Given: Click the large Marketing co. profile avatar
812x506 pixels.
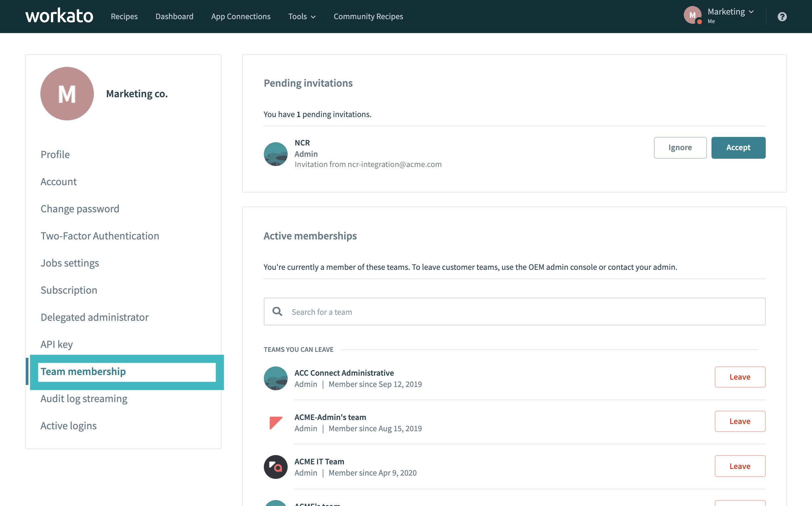Looking at the screenshot, I should [x=67, y=94].
